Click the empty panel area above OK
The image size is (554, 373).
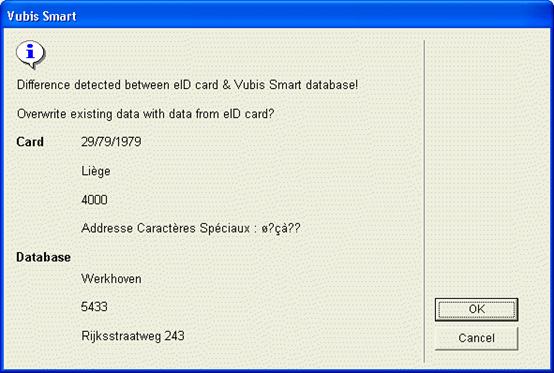488,166
